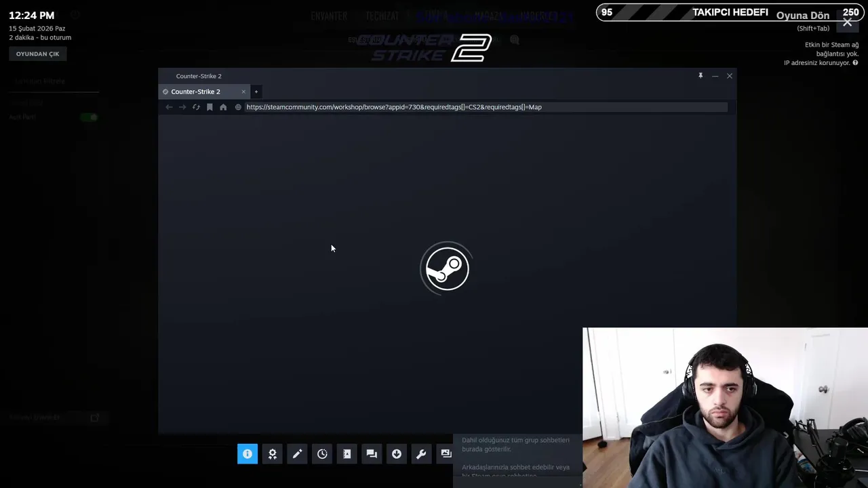Pin the Counter-Strike 2 browser window

tap(701, 76)
